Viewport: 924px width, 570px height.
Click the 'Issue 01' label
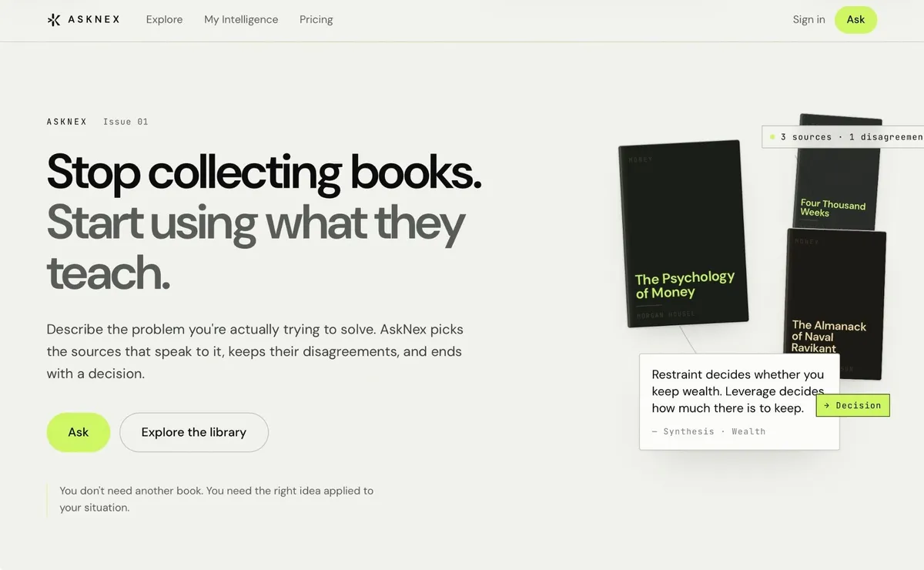pyautogui.click(x=126, y=122)
